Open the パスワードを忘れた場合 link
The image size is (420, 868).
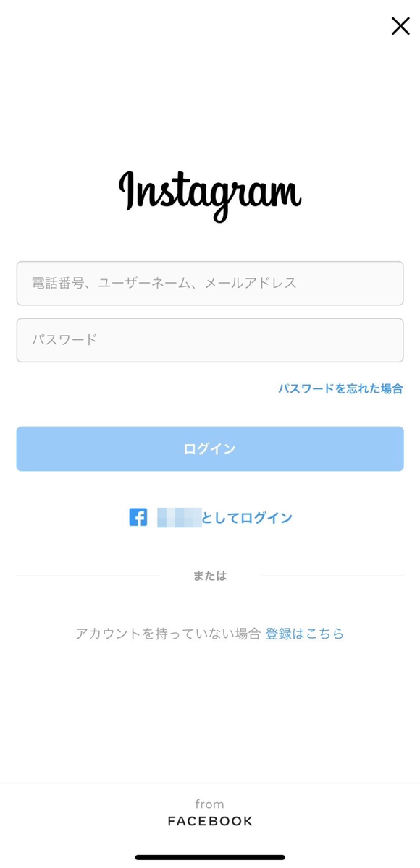pos(340,388)
